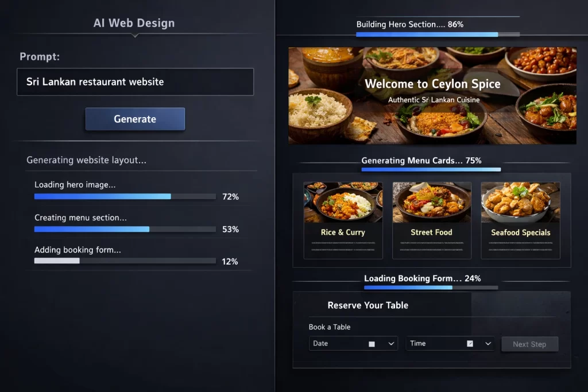Open the Seafood Specials card image

point(520,202)
